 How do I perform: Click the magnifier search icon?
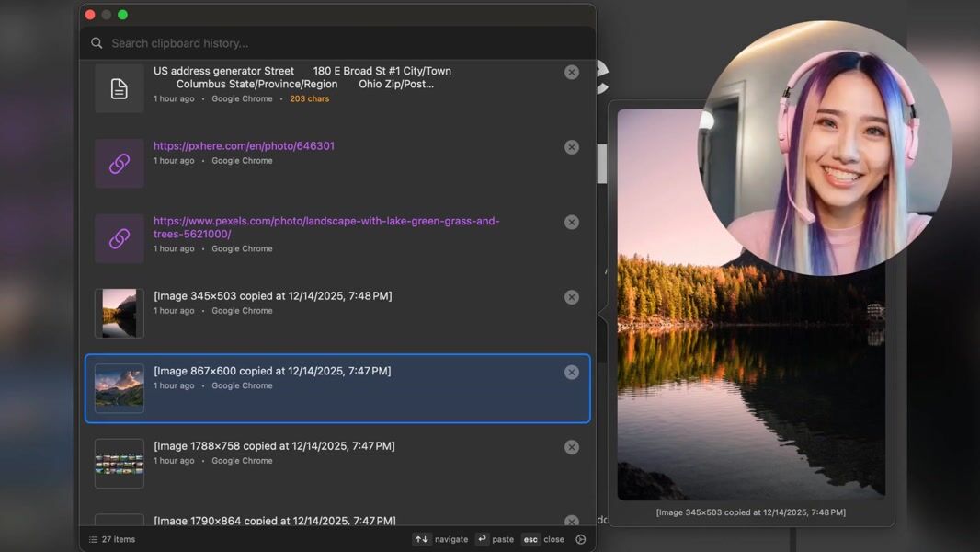(x=97, y=43)
